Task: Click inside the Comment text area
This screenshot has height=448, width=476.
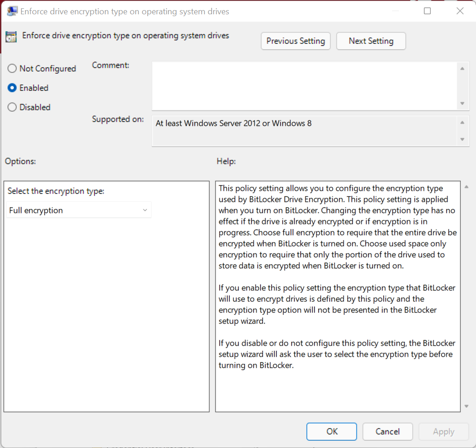Action: [x=304, y=85]
